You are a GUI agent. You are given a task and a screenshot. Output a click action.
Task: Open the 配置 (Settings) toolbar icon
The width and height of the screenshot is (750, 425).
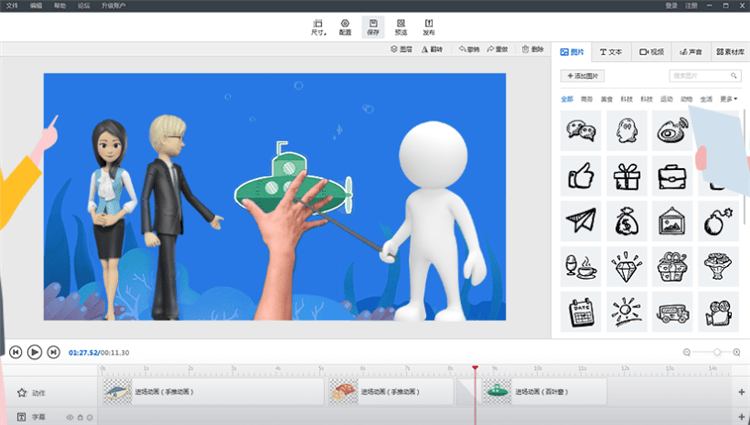coord(345,26)
